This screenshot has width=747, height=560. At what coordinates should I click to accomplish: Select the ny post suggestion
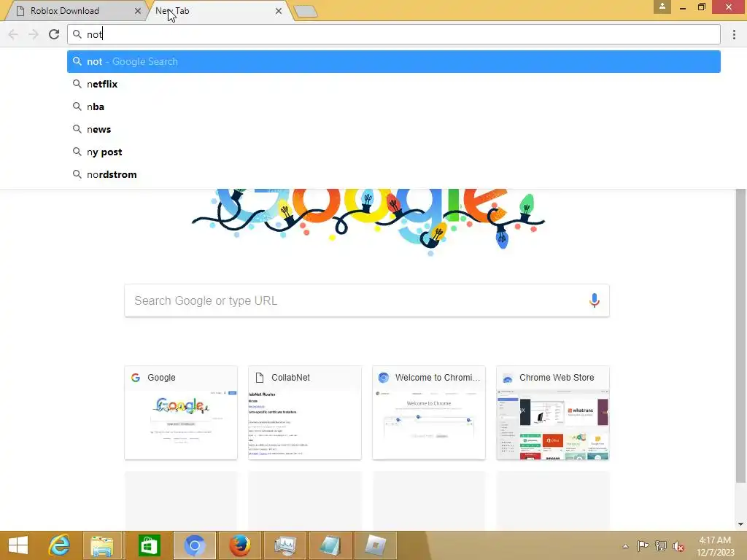pos(393,152)
